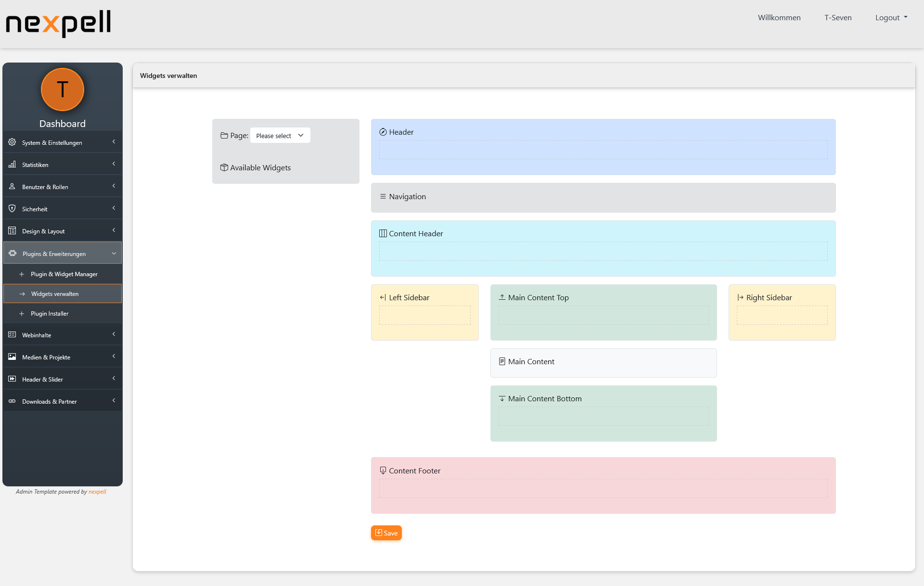Expand Benutzer & Rollen submenu arrow
The image size is (924, 586).
click(114, 186)
